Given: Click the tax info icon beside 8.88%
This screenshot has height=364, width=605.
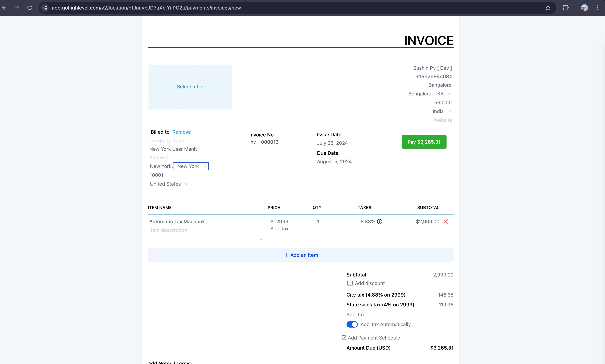Looking at the screenshot, I should click(x=379, y=222).
